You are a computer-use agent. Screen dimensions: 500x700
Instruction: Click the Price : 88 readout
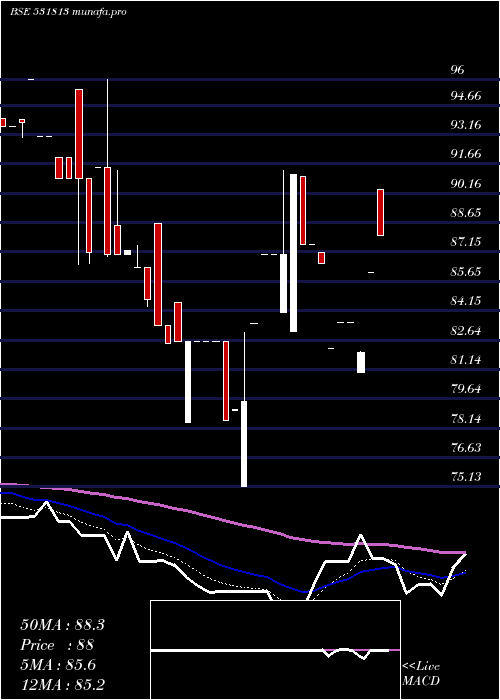57,645
